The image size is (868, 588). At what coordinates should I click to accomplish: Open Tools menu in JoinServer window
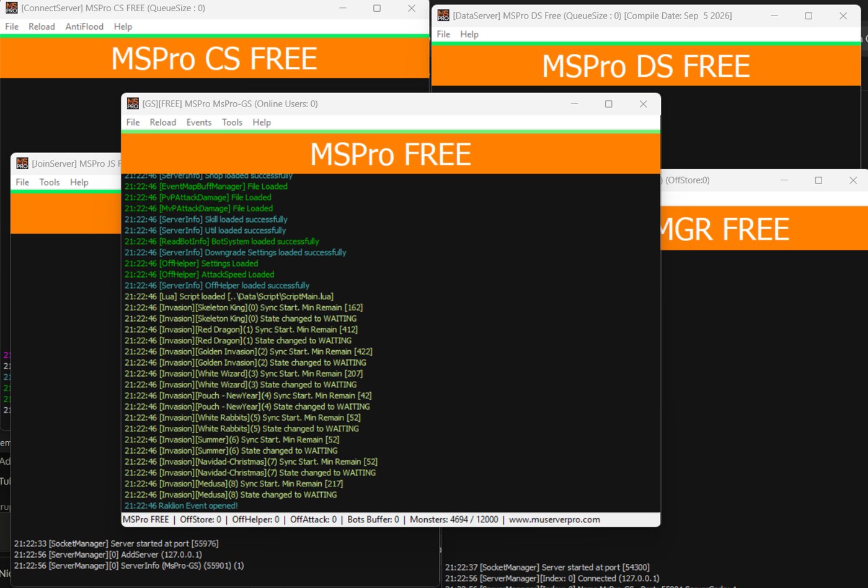[x=50, y=182]
